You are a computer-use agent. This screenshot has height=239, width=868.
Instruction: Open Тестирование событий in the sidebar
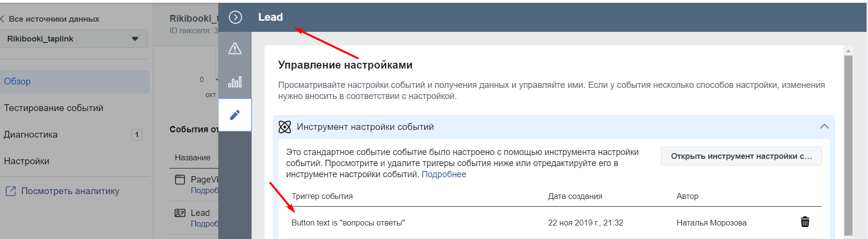pos(54,108)
